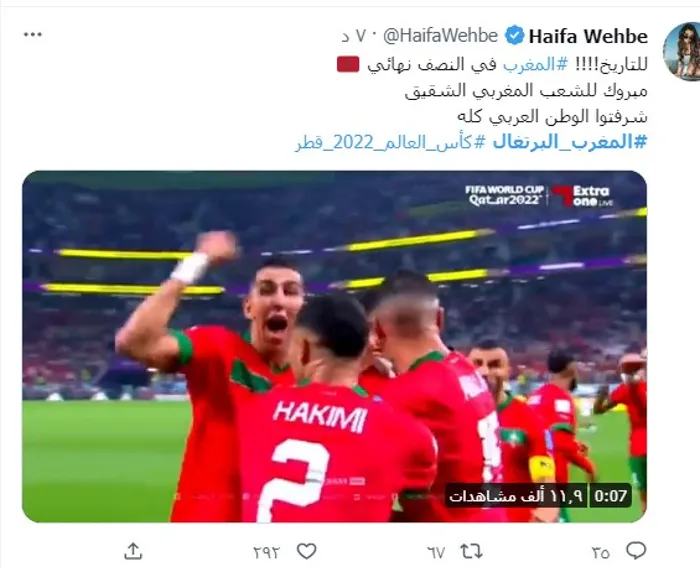Open the @HaifaWehbe handle link
Viewport: 700px width, 568px height.
[440, 36]
